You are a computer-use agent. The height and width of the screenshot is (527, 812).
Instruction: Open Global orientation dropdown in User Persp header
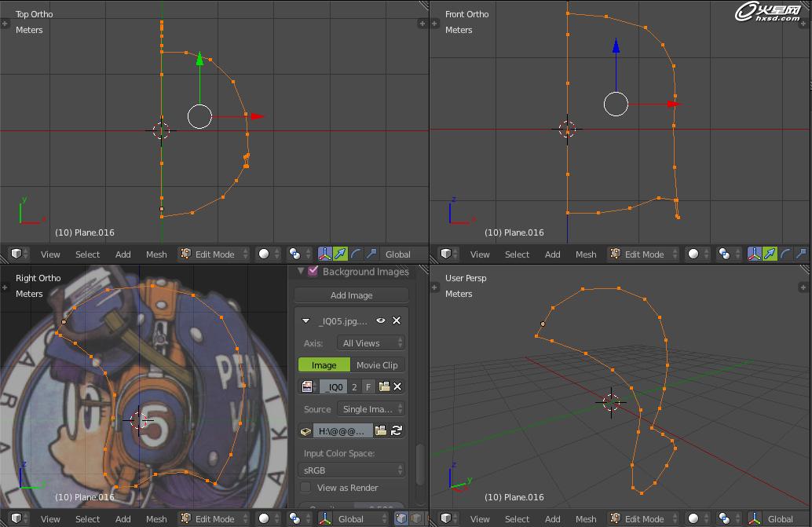pos(786,518)
